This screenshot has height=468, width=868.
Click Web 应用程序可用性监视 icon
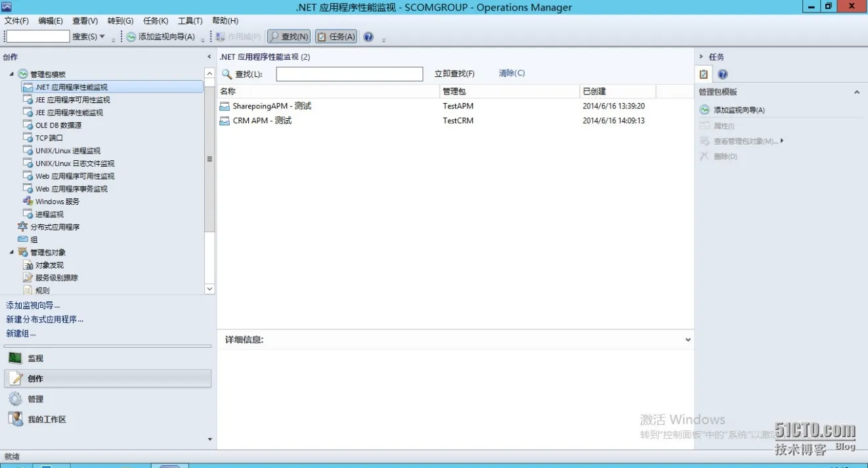pos(28,176)
